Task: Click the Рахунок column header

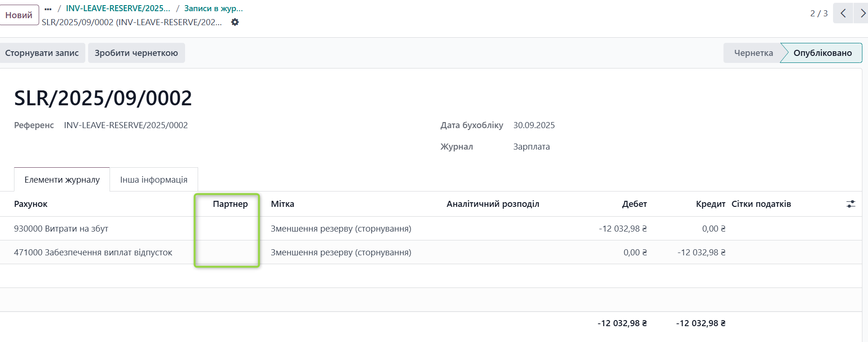Action: 31,204
